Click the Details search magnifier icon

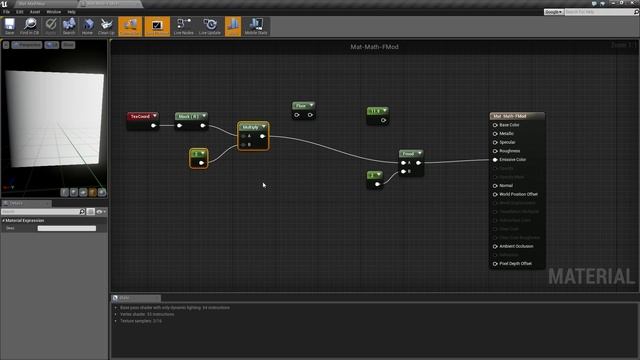82,211
